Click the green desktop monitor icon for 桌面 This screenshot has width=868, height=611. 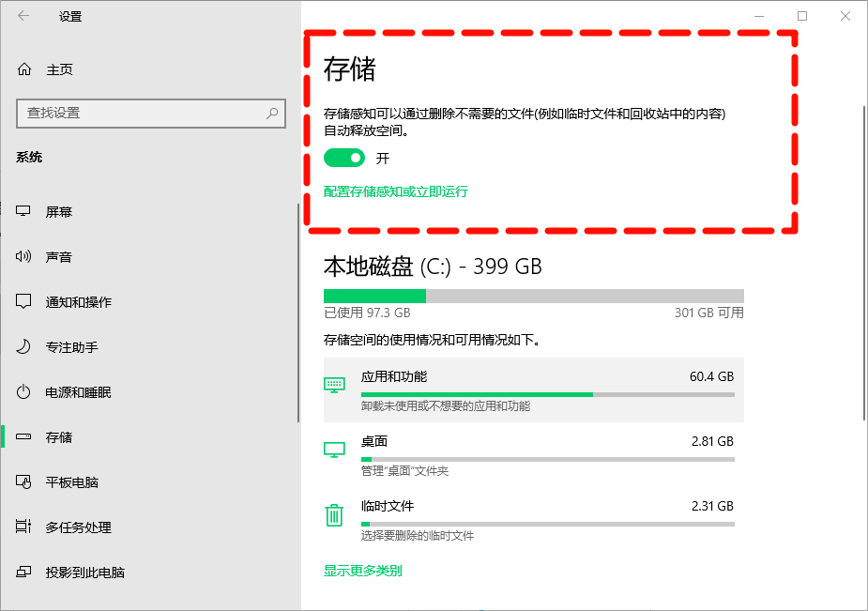coord(334,450)
